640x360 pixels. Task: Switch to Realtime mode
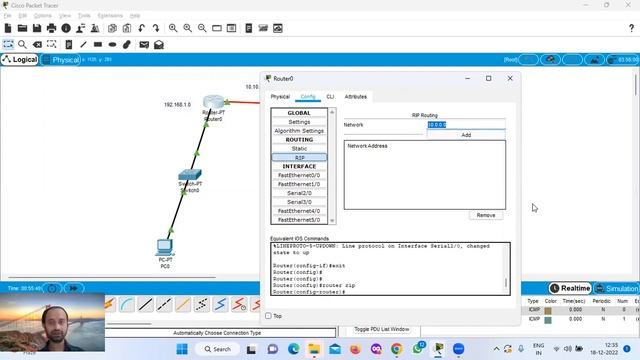pyautogui.click(x=571, y=288)
